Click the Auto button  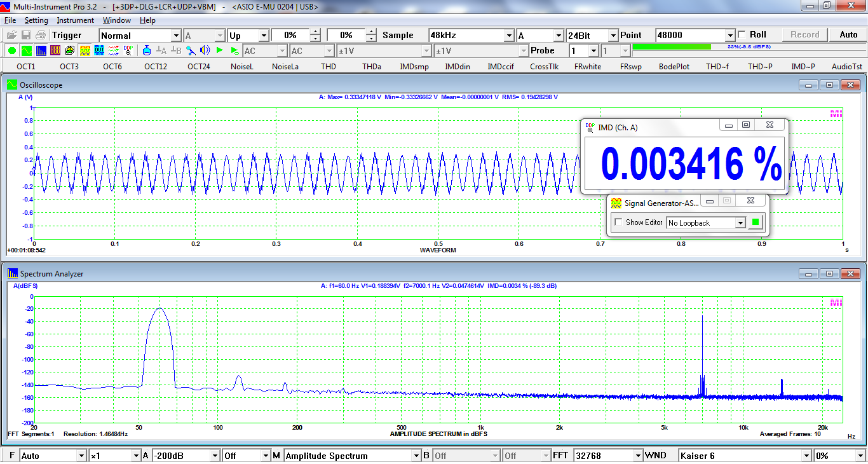pyautogui.click(x=848, y=35)
